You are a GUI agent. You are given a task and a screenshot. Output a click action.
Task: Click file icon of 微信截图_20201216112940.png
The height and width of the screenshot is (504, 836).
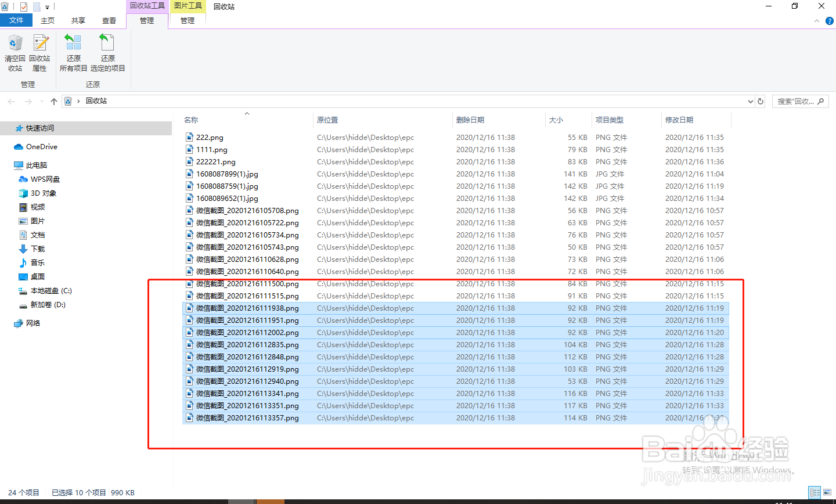(189, 381)
